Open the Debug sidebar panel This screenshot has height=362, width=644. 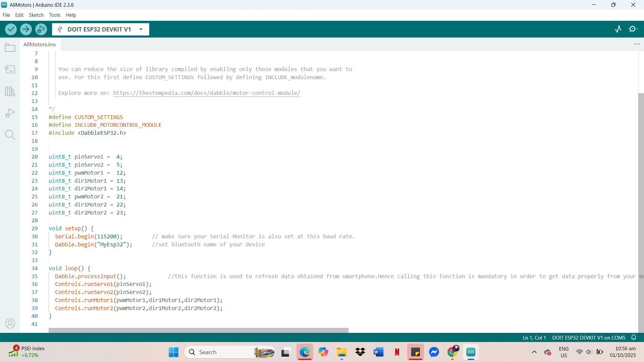pyautogui.click(x=10, y=113)
